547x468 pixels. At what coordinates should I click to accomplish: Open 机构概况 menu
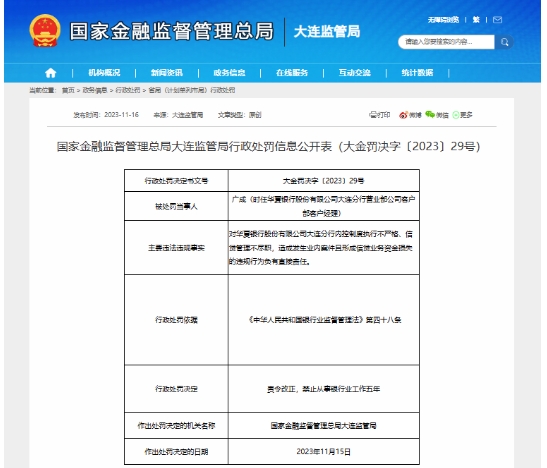click(x=104, y=73)
